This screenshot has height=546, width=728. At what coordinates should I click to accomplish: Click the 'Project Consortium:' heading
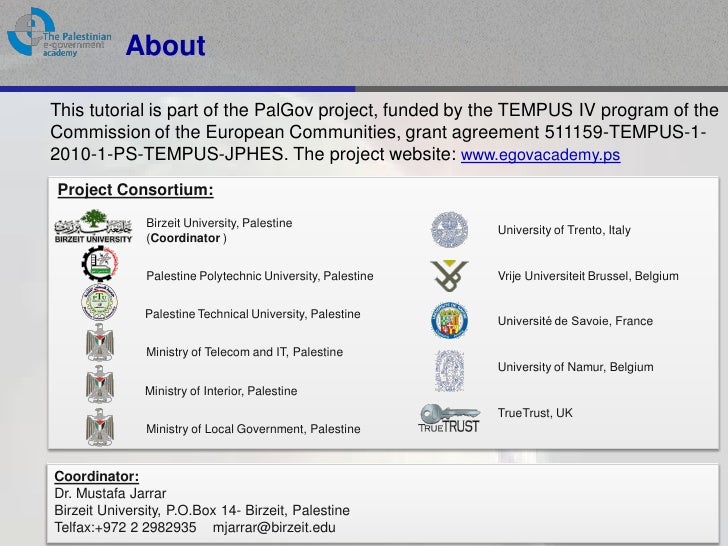coord(136,190)
